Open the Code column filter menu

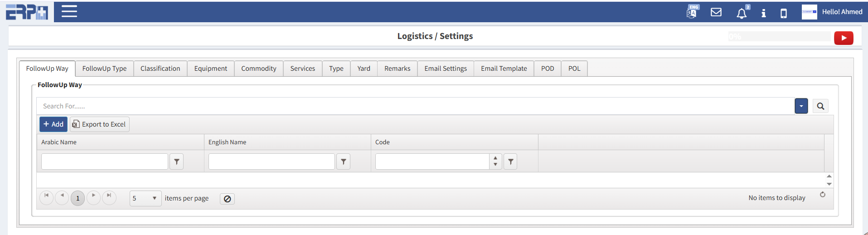[510, 162]
